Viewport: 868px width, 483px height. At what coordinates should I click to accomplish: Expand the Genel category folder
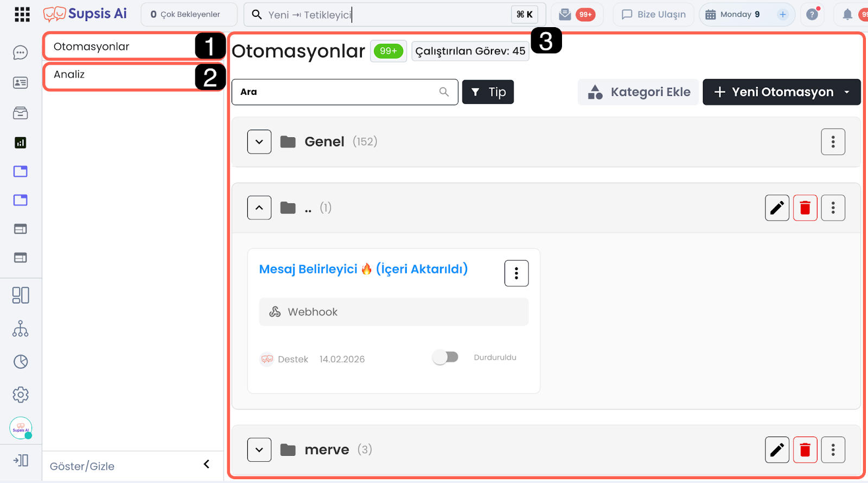tap(259, 142)
